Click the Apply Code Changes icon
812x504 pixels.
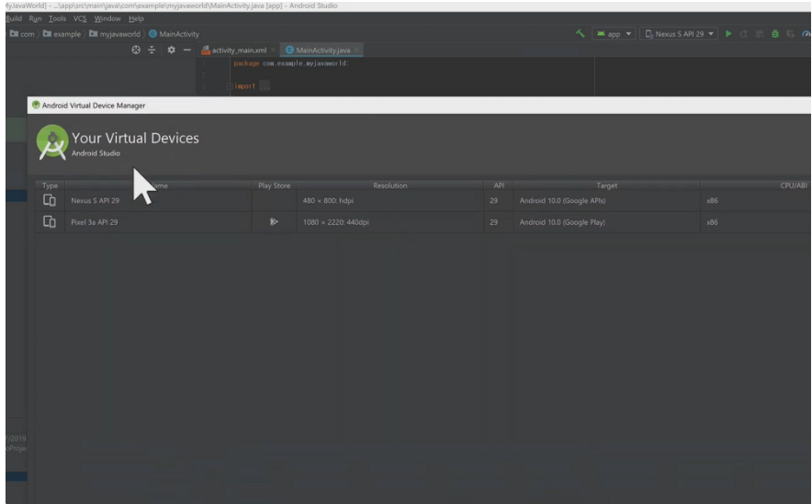pos(760,34)
